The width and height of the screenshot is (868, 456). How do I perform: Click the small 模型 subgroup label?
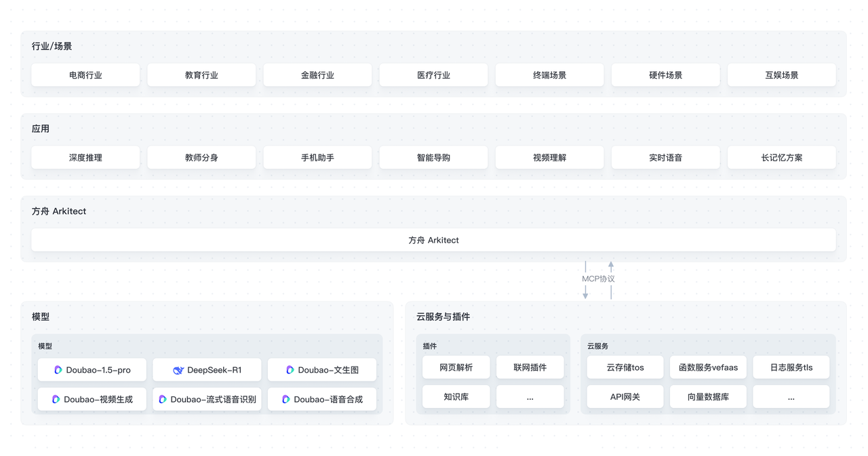point(45,346)
